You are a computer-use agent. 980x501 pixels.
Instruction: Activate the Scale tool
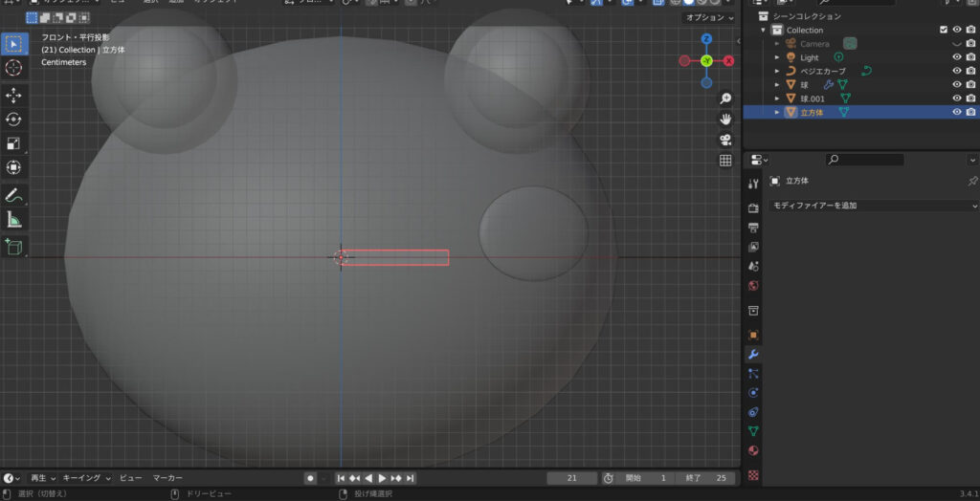[14, 143]
